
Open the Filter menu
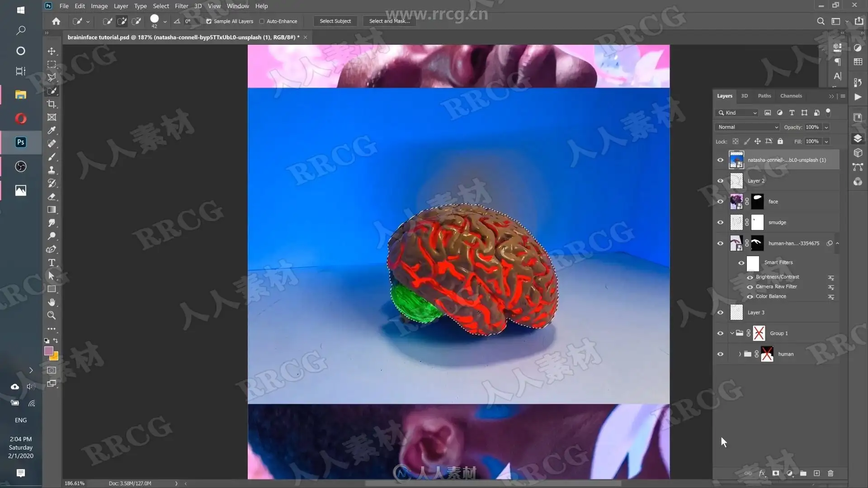pyautogui.click(x=181, y=6)
